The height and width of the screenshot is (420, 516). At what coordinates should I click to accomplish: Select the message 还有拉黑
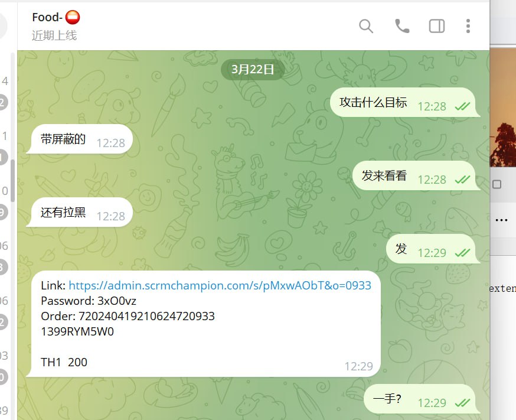pos(63,212)
